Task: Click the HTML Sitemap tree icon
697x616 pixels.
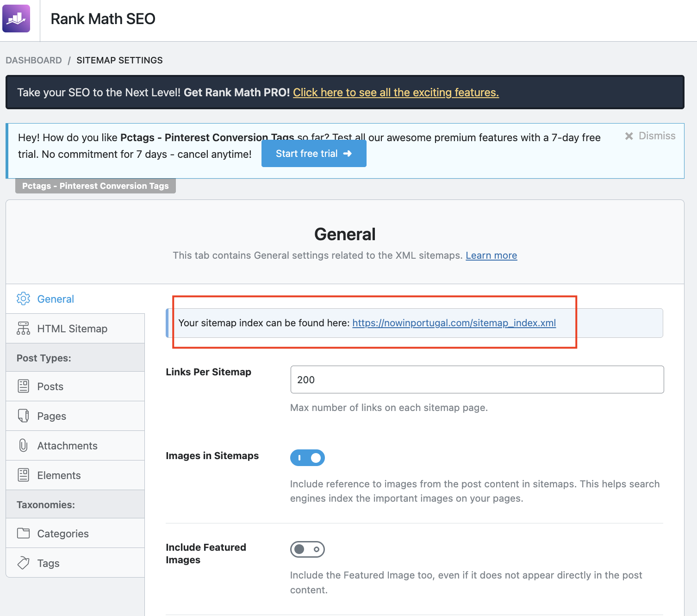Action: 23,329
